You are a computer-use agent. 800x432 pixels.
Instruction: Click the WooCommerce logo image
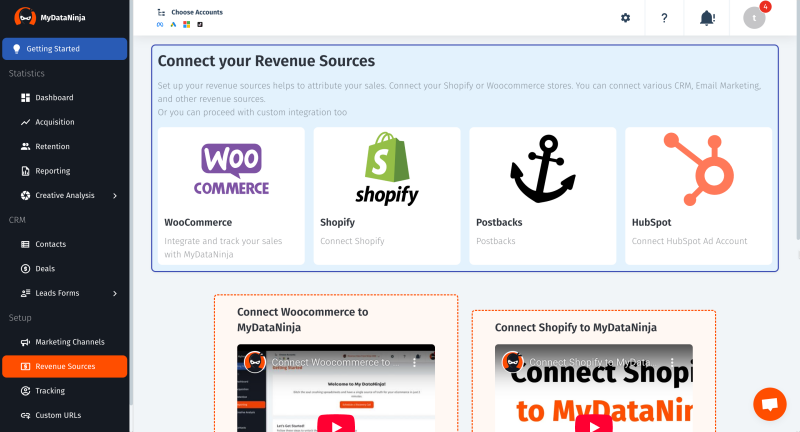pyautogui.click(x=231, y=169)
